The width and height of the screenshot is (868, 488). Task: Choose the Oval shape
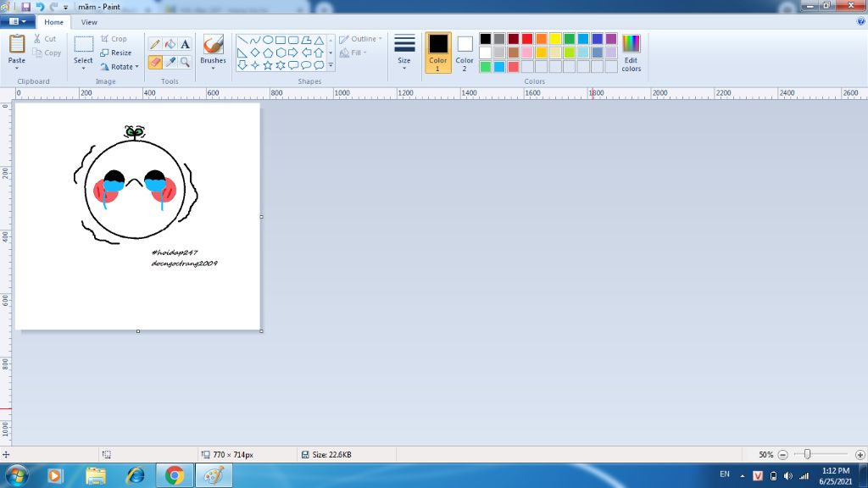pyautogui.click(x=267, y=41)
